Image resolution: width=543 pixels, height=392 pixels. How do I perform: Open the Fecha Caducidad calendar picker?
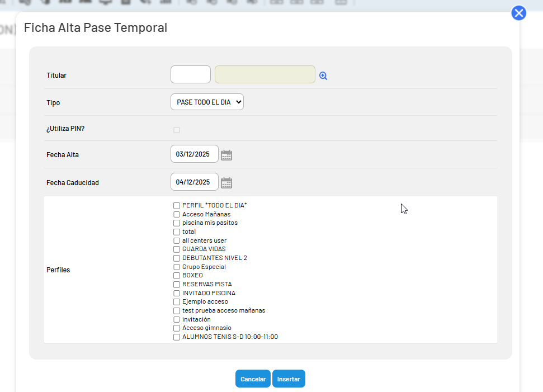coord(226,182)
